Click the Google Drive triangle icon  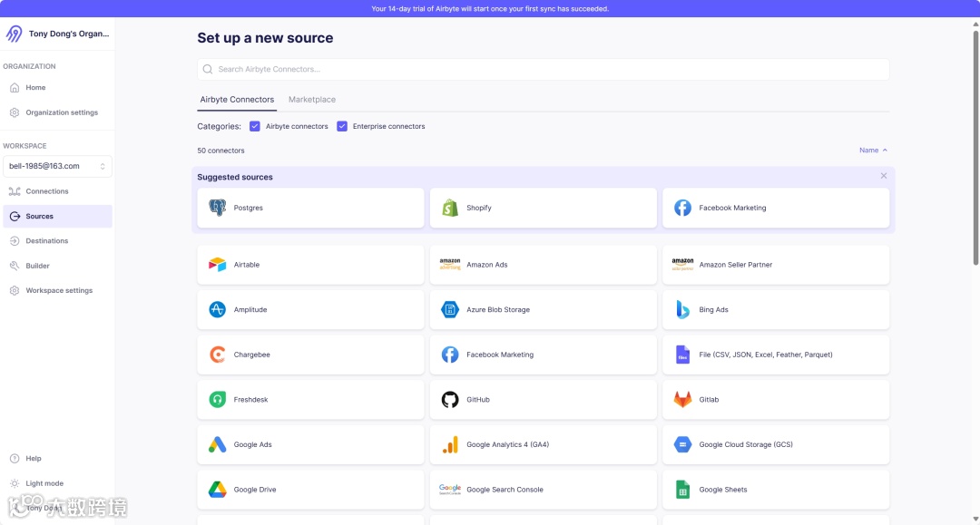217,490
